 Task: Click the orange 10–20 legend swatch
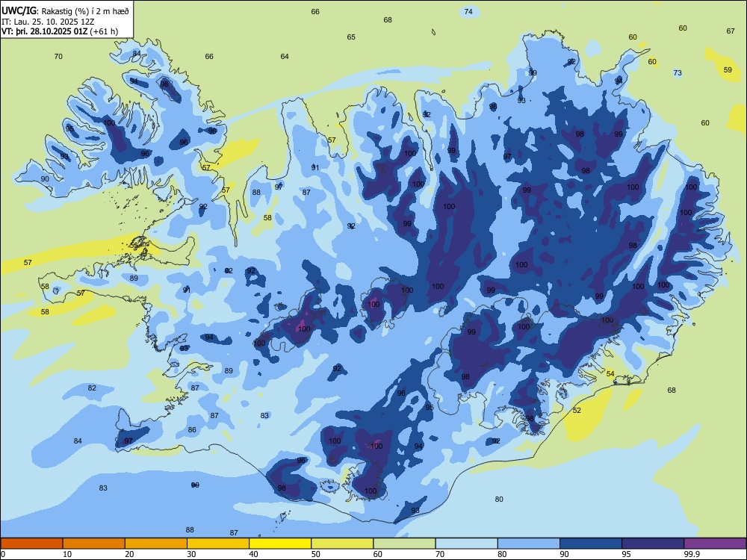(x=94, y=544)
